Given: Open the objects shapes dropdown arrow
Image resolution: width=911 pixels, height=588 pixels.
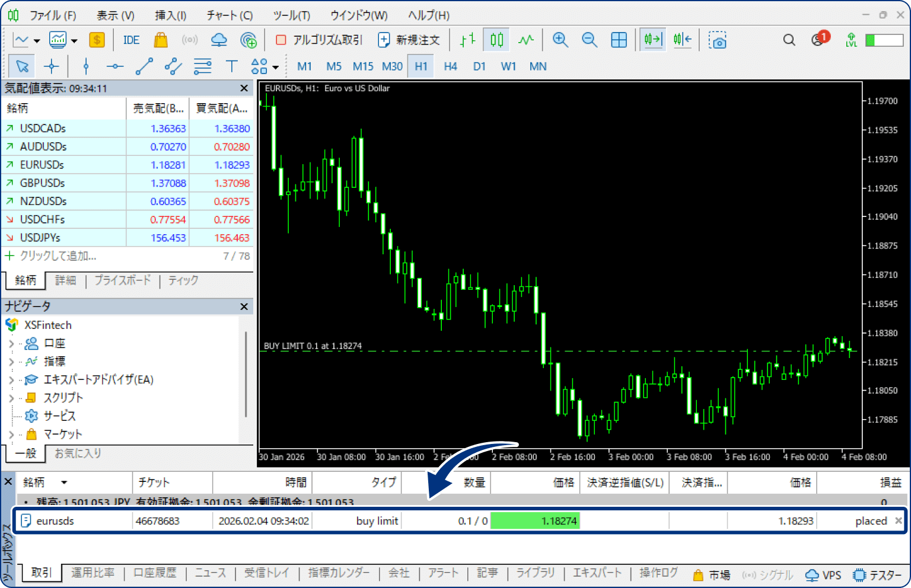Looking at the screenshot, I should (x=276, y=67).
